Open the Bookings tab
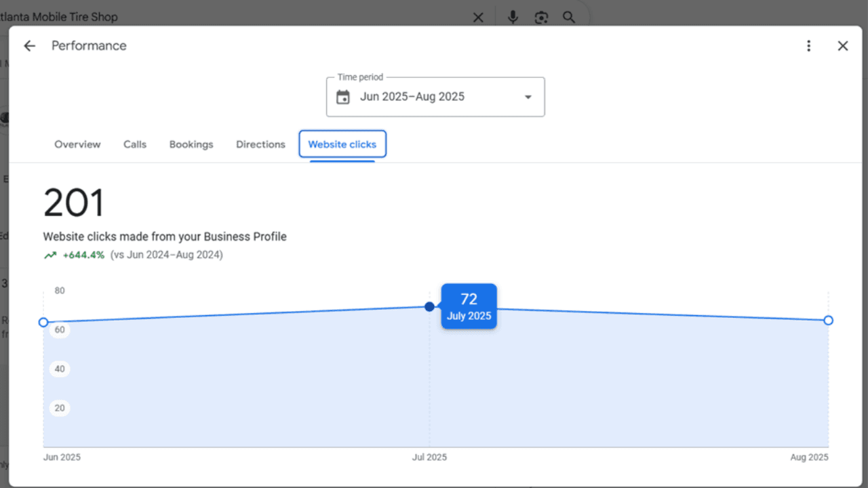This screenshot has width=868, height=488. tap(191, 144)
